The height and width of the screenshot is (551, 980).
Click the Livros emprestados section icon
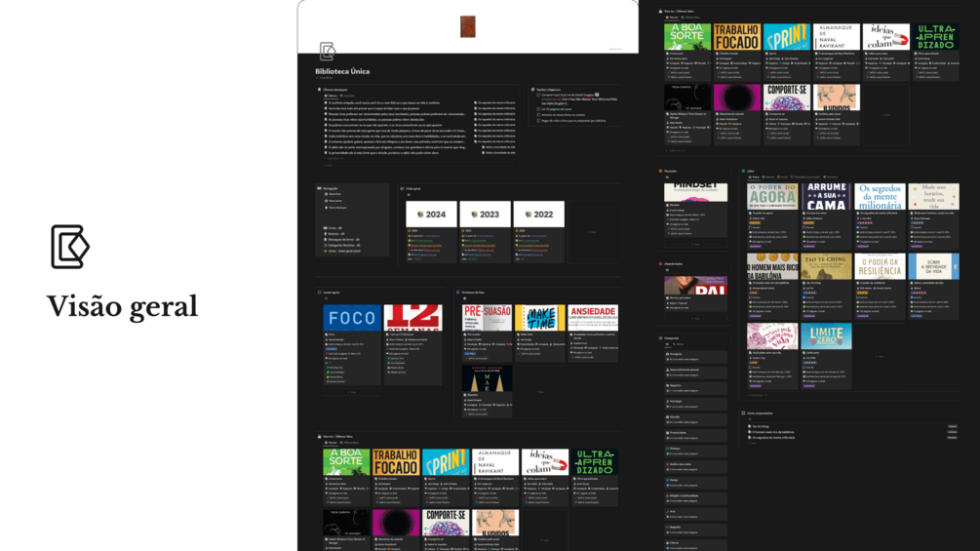743,413
